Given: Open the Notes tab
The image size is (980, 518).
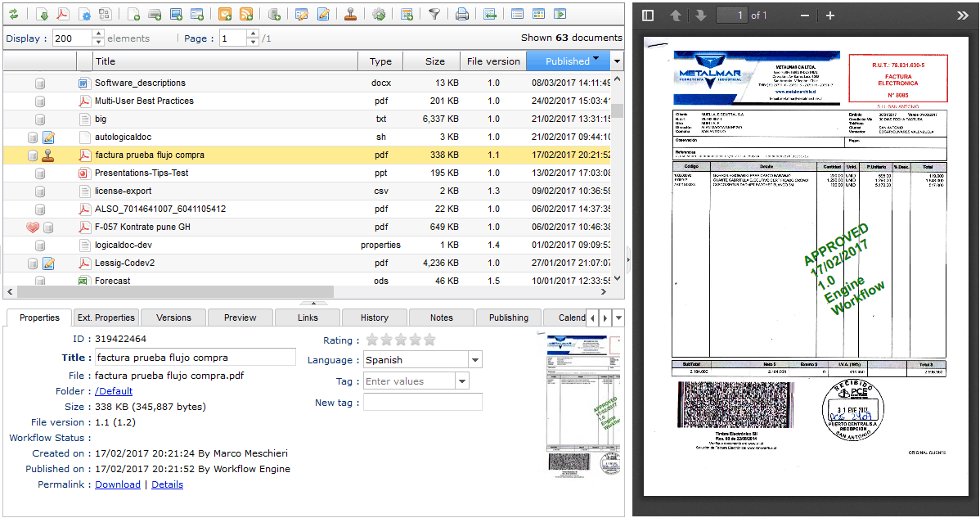Looking at the screenshot, I should point(441,318).
